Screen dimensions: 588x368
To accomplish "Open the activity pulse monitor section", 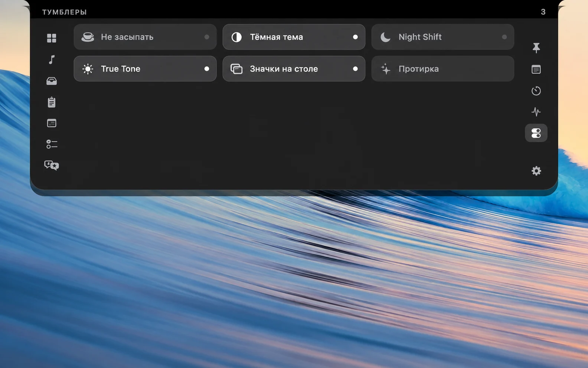I will (536, 112).
